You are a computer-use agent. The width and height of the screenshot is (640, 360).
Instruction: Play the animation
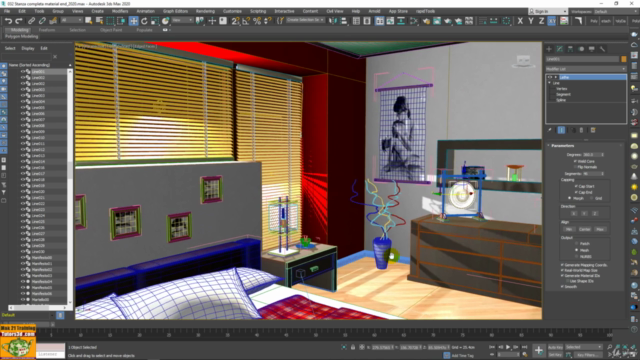(508, 347)
